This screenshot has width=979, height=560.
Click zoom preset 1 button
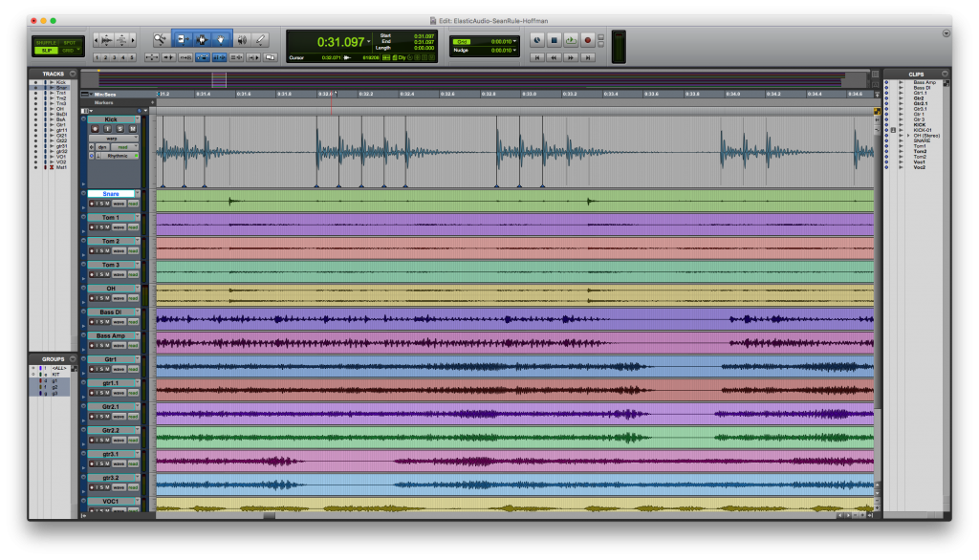coord(97,57)
